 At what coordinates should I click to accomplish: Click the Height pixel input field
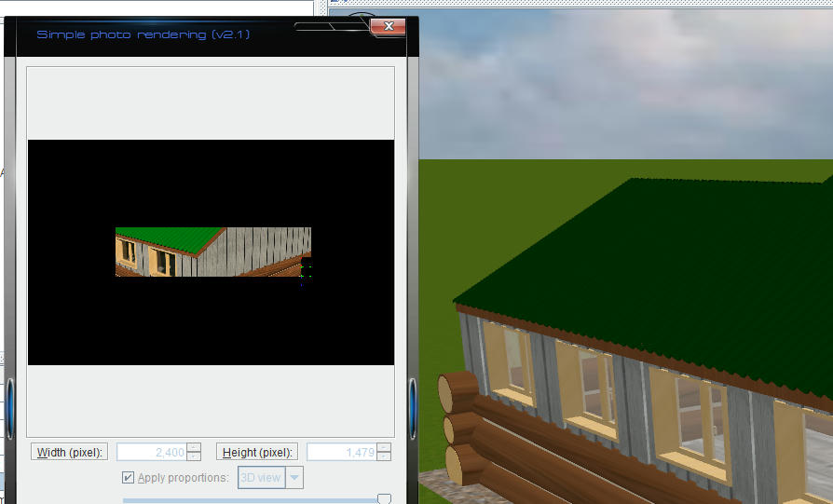click(x=342, y=452)
